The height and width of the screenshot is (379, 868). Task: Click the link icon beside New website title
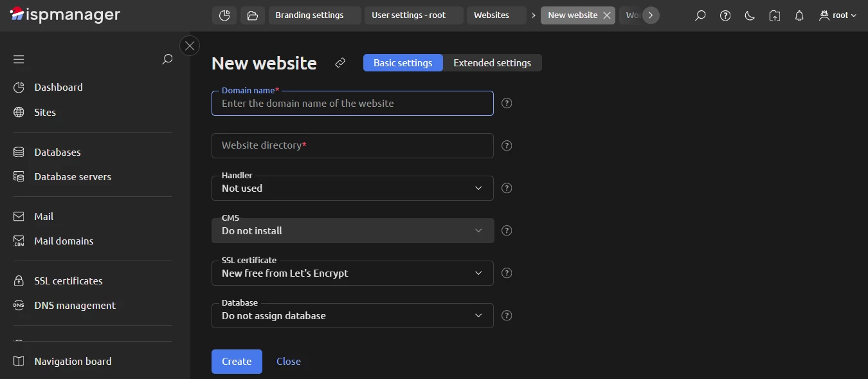pos(340,63)
